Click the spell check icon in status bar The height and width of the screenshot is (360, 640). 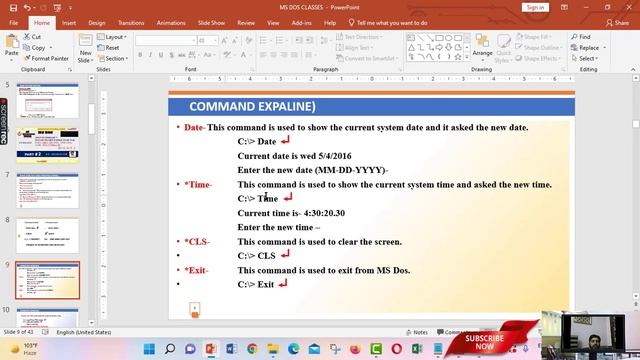point(46,332)
